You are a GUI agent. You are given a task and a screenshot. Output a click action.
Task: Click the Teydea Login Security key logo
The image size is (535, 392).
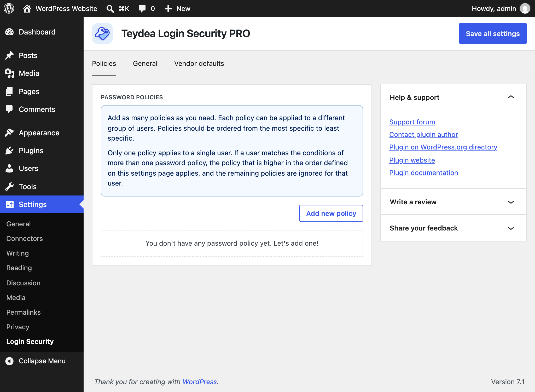(102, 33)
